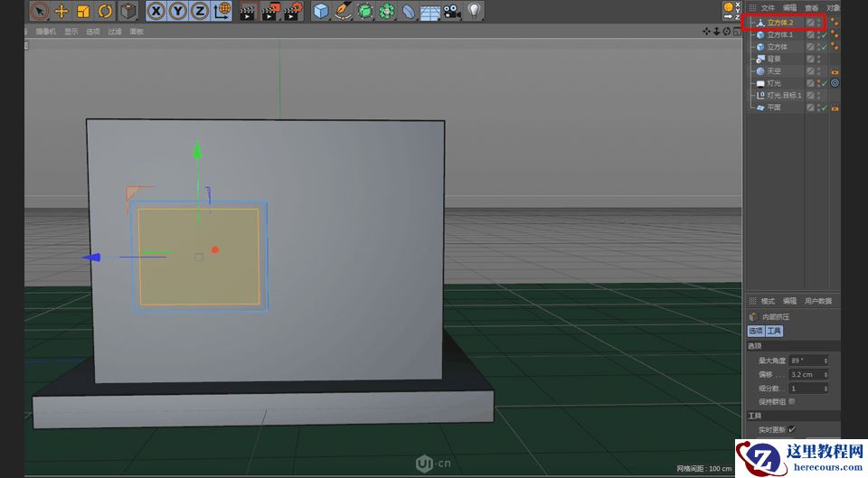Click material tag on 平面
Image resolution: width=868 pixels, height=478 pixels.
[835, 108]
